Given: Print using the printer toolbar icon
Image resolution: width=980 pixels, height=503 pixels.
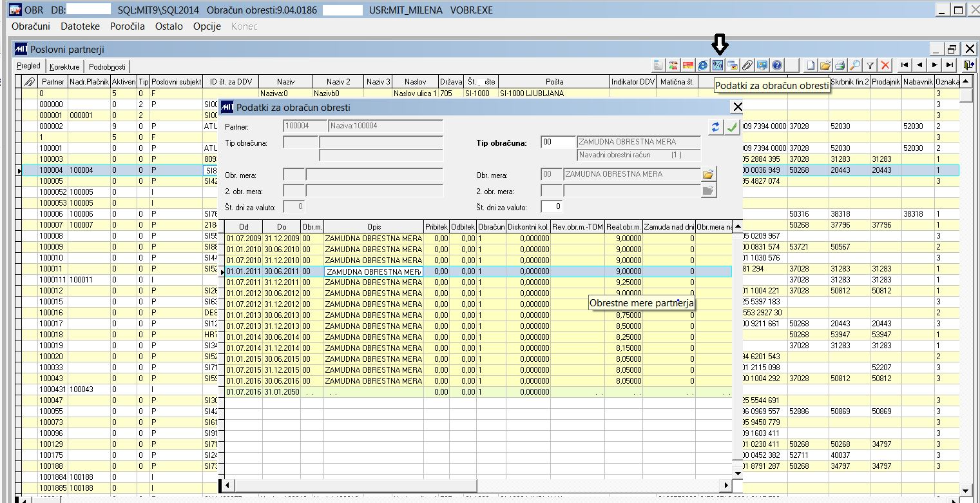Looking at the screenshot, I should coord(838,64).
